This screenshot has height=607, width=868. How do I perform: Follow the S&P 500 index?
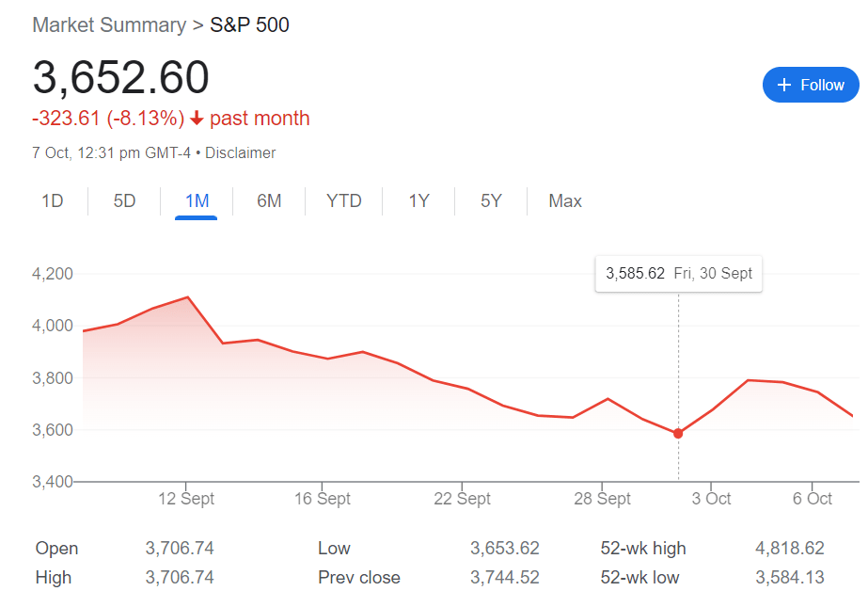pyautogui.click(x=811, y=85)
